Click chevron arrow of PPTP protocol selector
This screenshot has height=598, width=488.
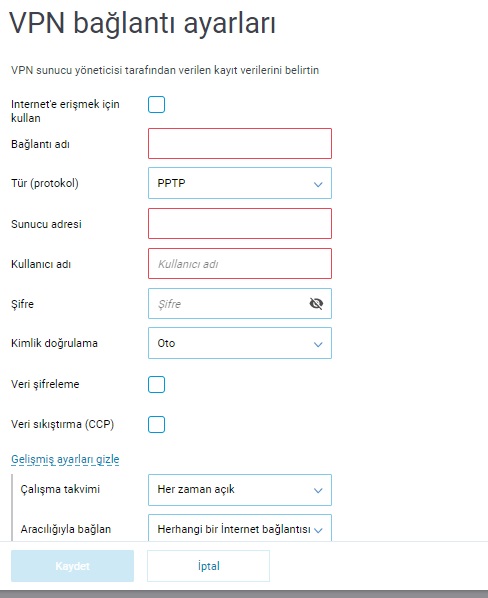click(318, 185)
